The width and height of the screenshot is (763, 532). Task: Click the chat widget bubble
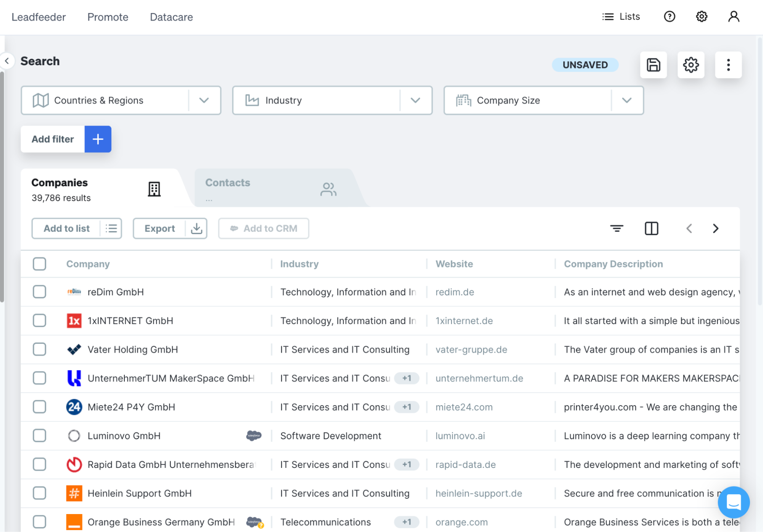[x=733, y=502]
